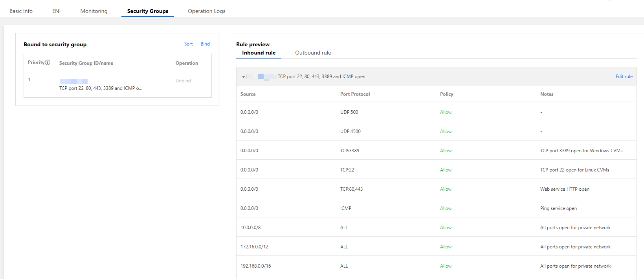Click Allow policy in the ICMP row
Image resolution: width=644 pixels, height=279 pixels.
[446, 208]
